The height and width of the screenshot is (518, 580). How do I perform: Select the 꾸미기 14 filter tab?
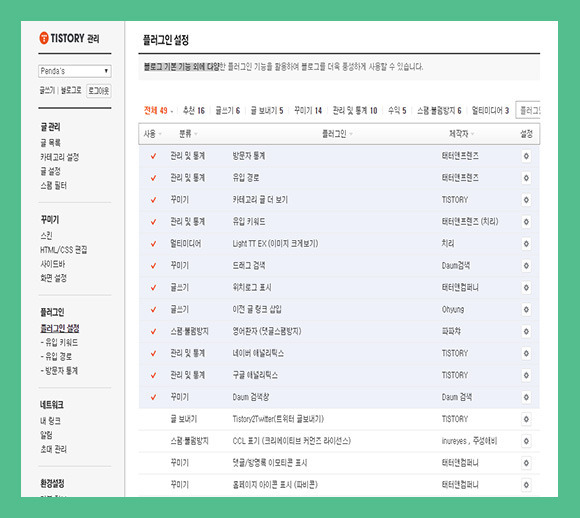pos(308,110)
